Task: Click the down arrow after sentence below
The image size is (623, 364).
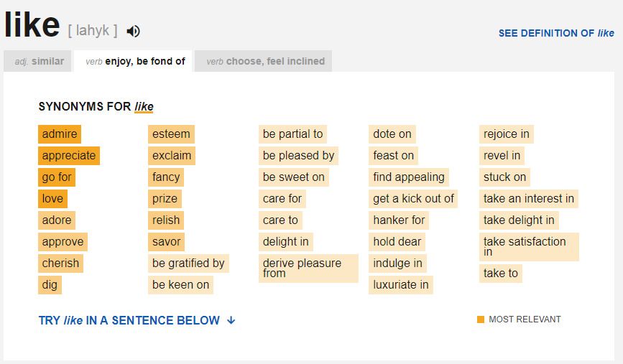Action: 231,320
